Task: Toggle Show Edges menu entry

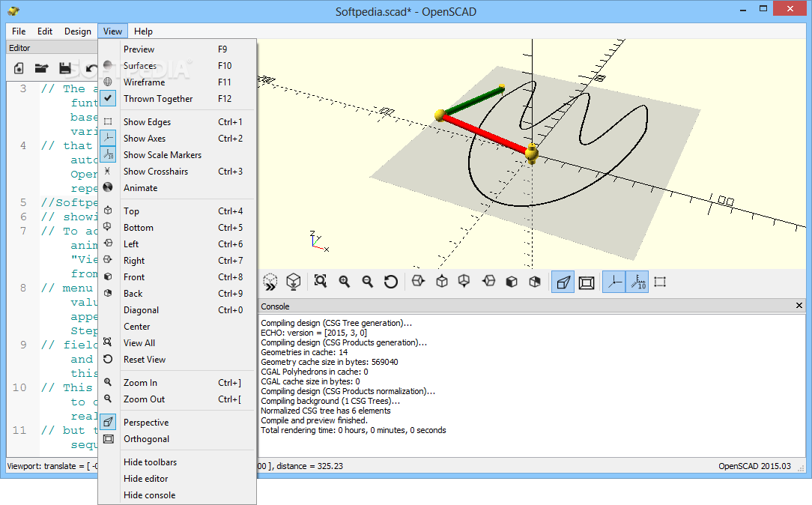Action: click(x=177, y=121)
